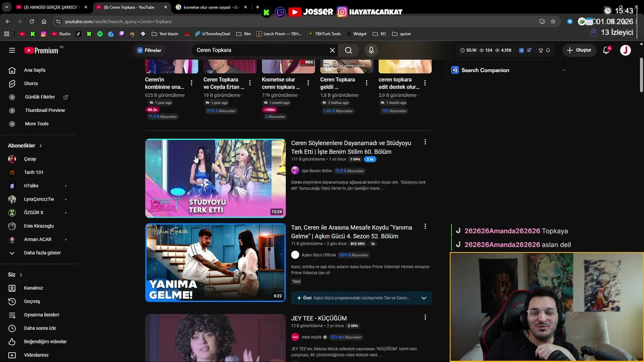
Task: Play the STÜDYOYU TERK ETTİ thumbnail
Action: pyautogui.click(x=215, y=178)
